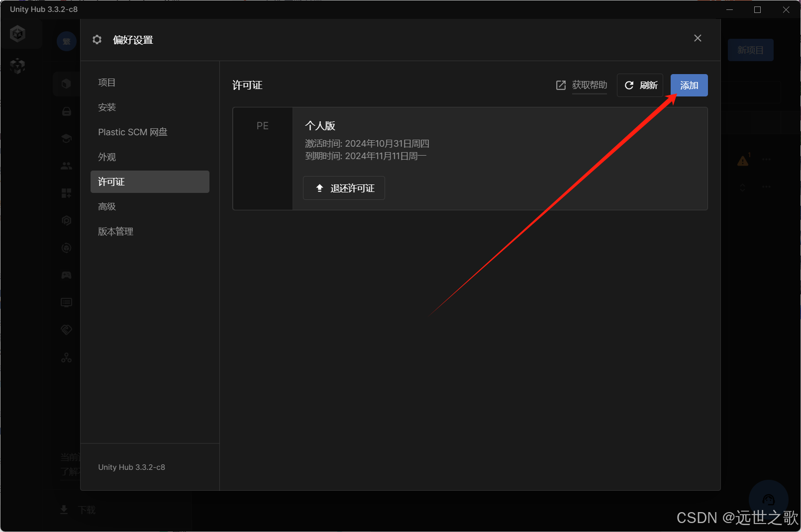Minimize the Unity Hub window
The height and width of the screenshot is (532, 801).
click(x=729, y=9)
